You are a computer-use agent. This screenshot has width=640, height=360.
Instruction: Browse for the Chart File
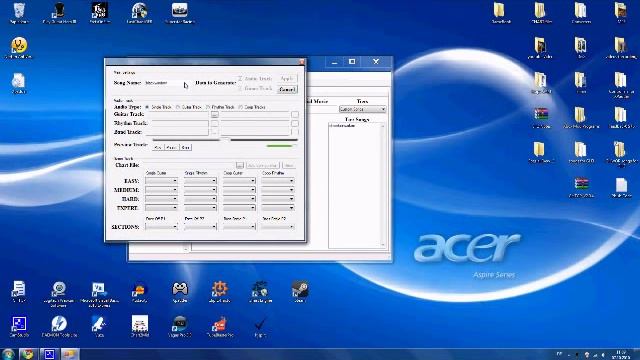[x=240, y=165]
